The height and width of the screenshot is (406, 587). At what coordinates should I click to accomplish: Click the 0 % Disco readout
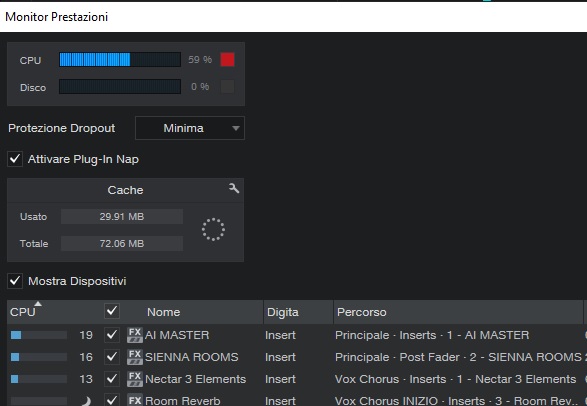point(200,86)
